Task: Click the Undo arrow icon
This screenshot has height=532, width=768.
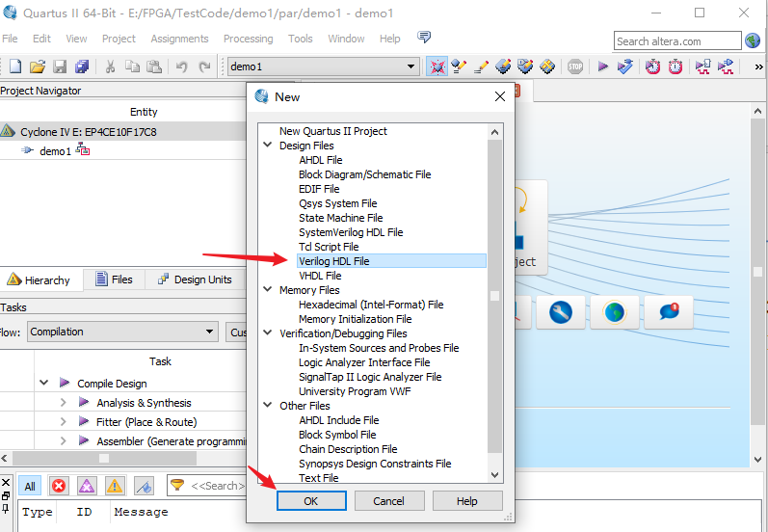Action: pos(182,66)
